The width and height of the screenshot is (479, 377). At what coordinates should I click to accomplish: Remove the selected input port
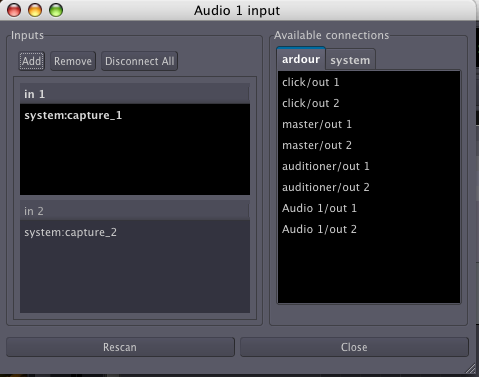[x=73, y=61]
